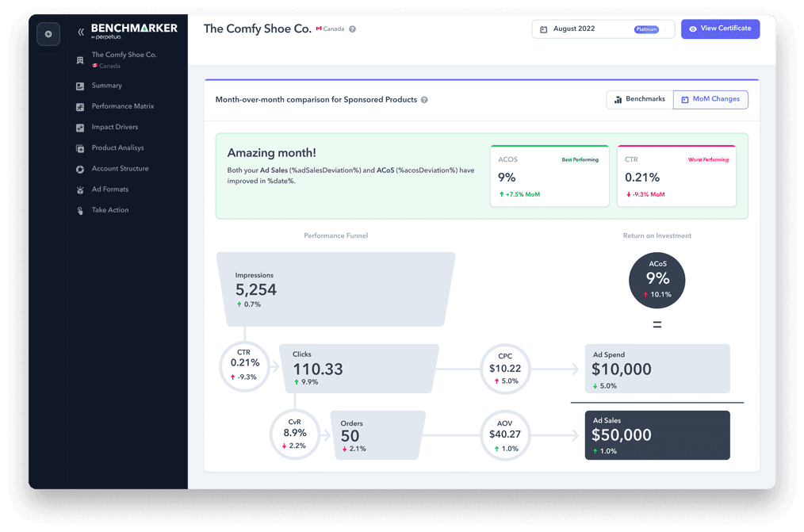
Task: Click the Account Structure sidebar icon
Action: point(80,169)
